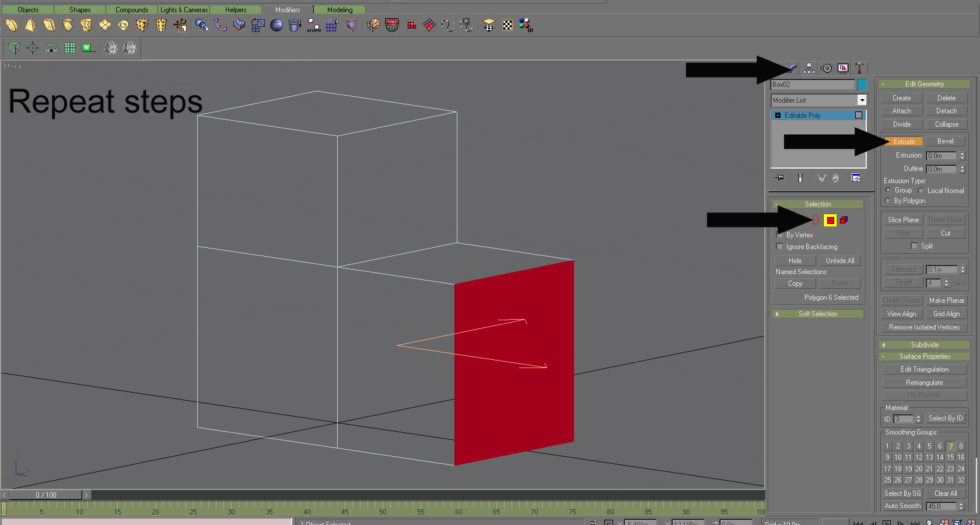This screenshot has height=525, width=980.
Task: Expand the Editable Poly stack entry
Action: tap(778, 116)
